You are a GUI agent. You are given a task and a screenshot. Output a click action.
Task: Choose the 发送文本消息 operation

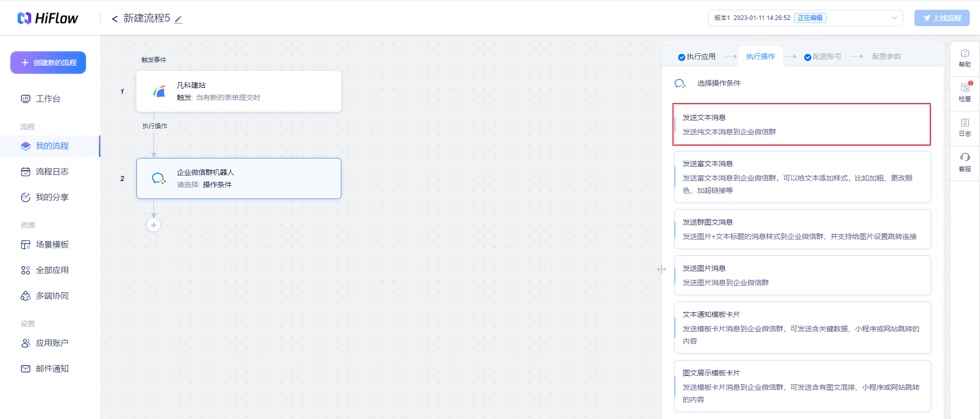click(802, 125)
